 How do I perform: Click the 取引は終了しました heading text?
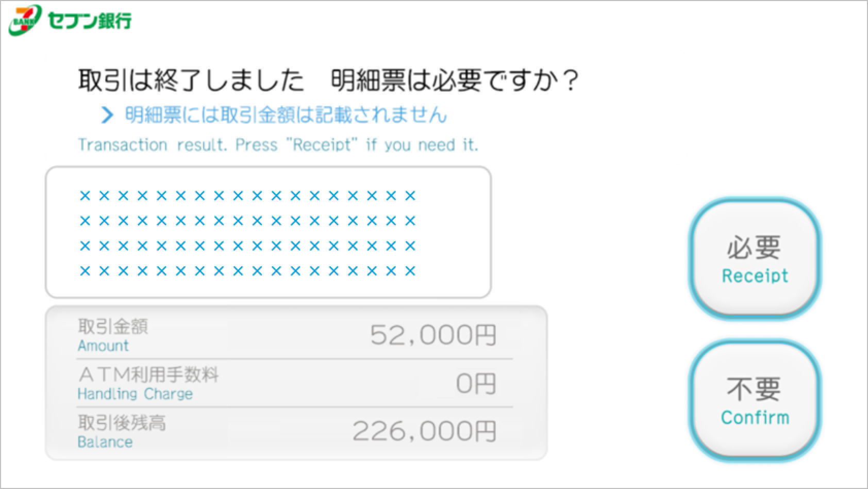click(191, 80)
